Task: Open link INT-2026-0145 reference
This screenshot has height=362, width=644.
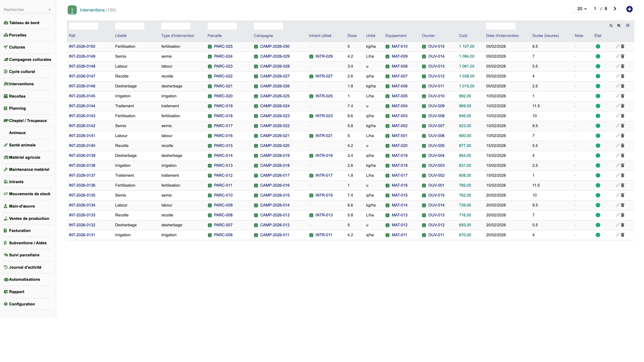Action: tap(82, 96)
